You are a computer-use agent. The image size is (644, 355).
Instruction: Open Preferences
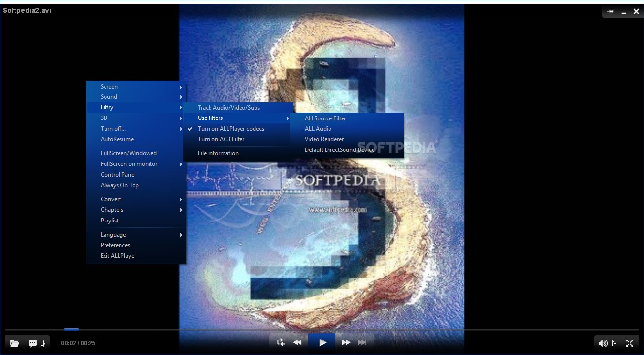coord(136,245)
